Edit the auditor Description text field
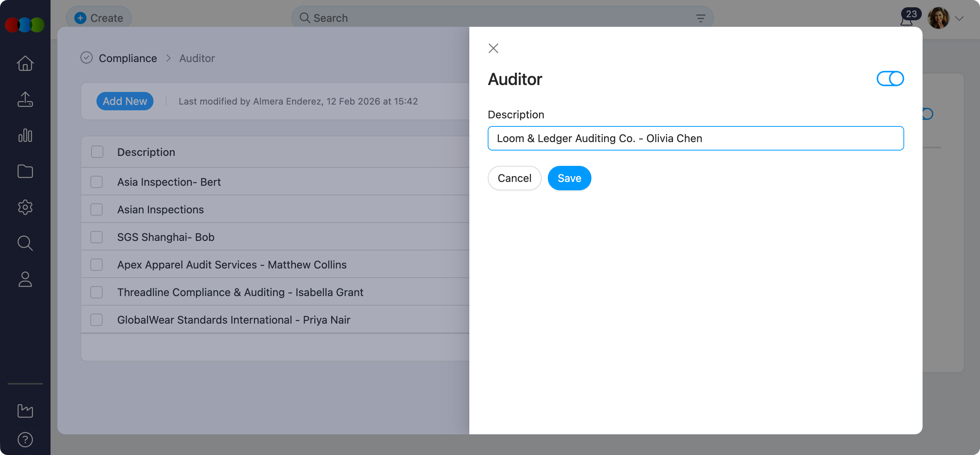 point(695,138)
